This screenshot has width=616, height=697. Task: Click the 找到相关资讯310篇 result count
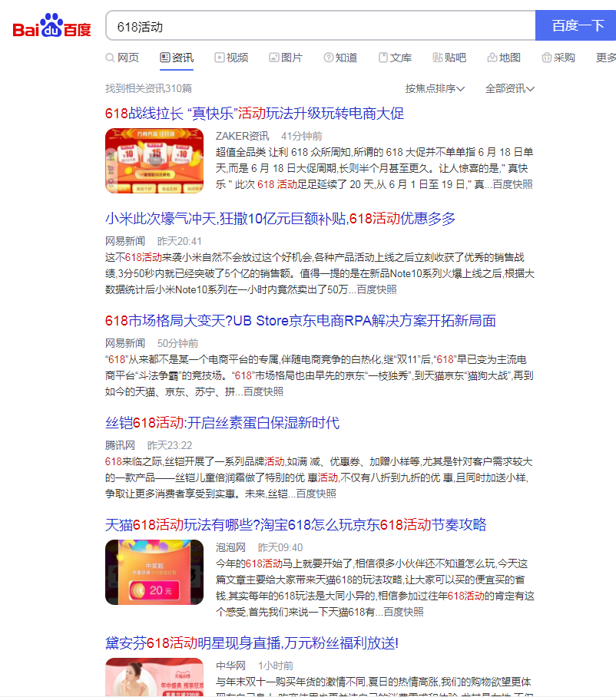pyautogui.click(x=148, y=88)
